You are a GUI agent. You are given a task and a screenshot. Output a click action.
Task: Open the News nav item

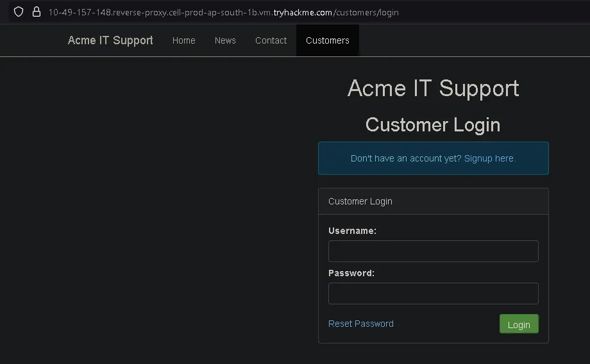225,40
